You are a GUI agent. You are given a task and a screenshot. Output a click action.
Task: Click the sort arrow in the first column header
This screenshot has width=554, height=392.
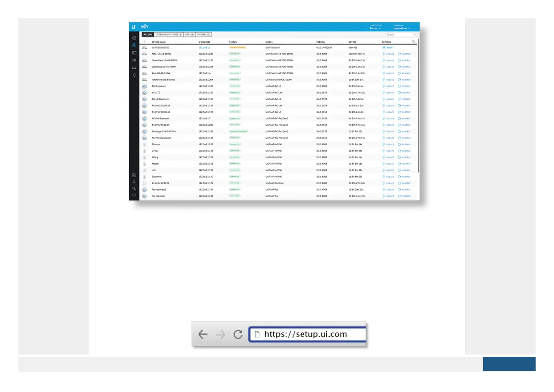click(x=144, y=42)
